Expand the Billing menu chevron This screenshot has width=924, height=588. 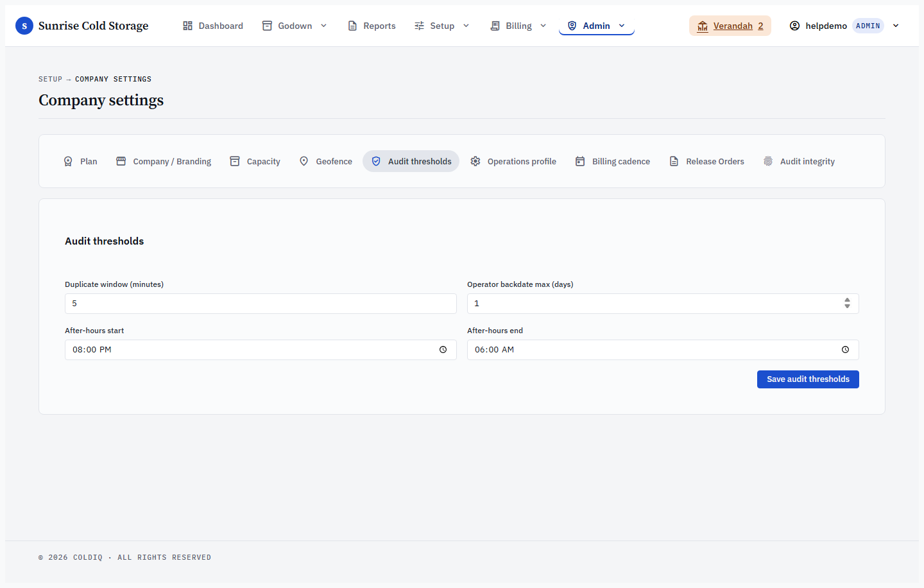coord(543,26)
